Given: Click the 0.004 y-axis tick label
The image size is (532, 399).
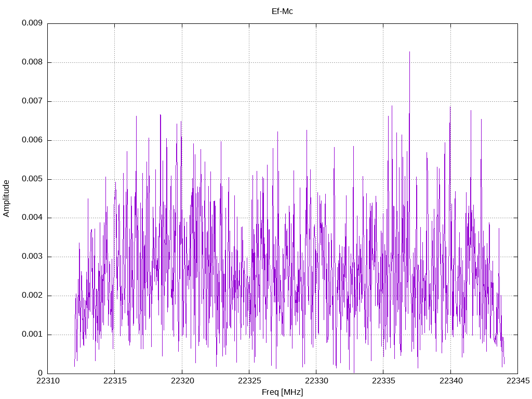Looking at the screenshot, I should [x=32, y=218].
